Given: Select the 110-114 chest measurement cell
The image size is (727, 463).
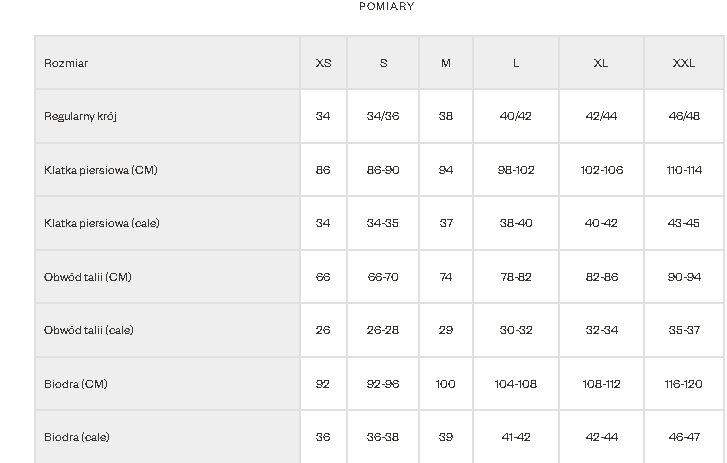Looking at the screenshot, I should pyautogui.click(x=684, y=170).
